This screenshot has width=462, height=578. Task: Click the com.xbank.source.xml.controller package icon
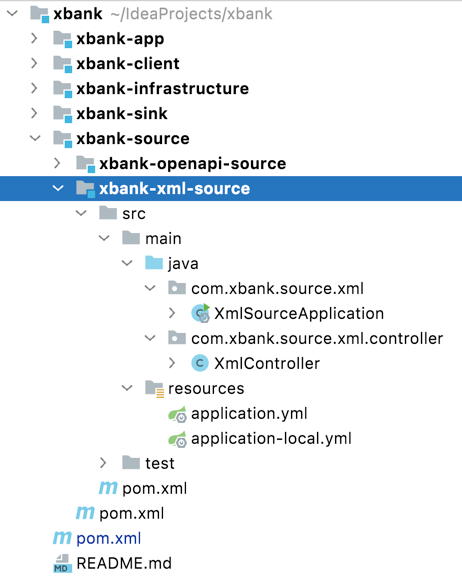coord(177,338)
